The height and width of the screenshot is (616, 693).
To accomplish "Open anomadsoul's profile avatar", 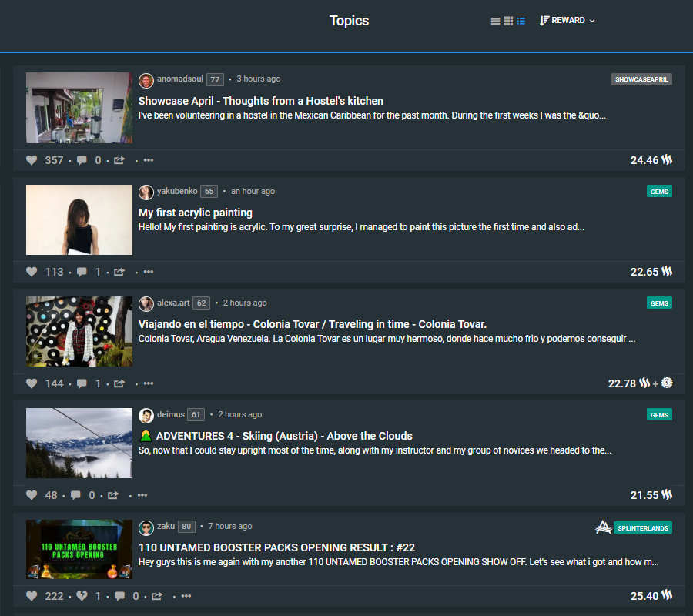I will coord(146,79).
